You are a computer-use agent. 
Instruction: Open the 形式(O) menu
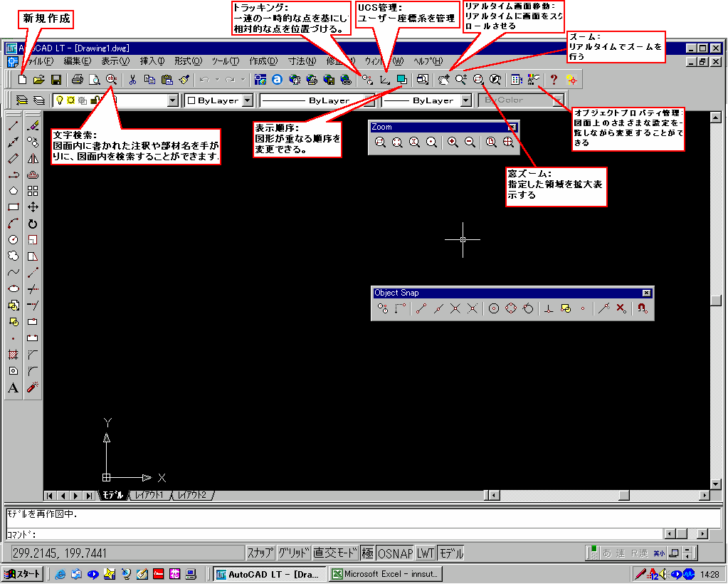[188, 61]
